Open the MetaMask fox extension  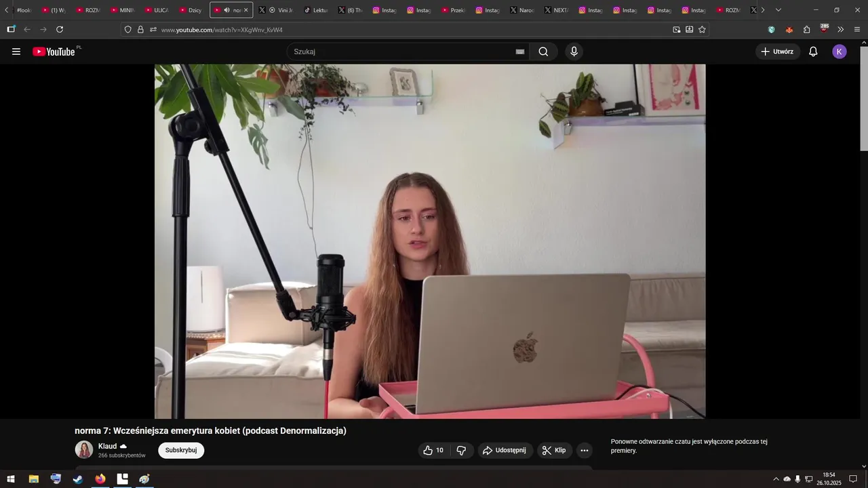click(x=789, y=30)
